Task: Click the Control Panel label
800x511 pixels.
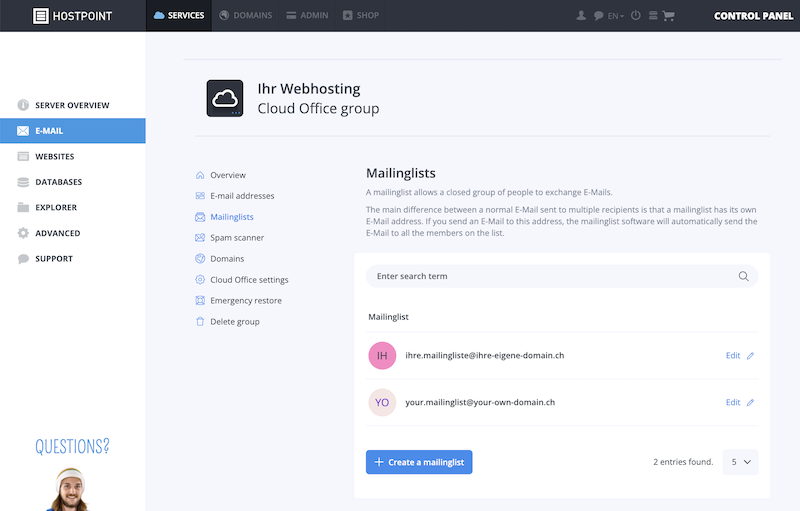Action: click(754, 16)
